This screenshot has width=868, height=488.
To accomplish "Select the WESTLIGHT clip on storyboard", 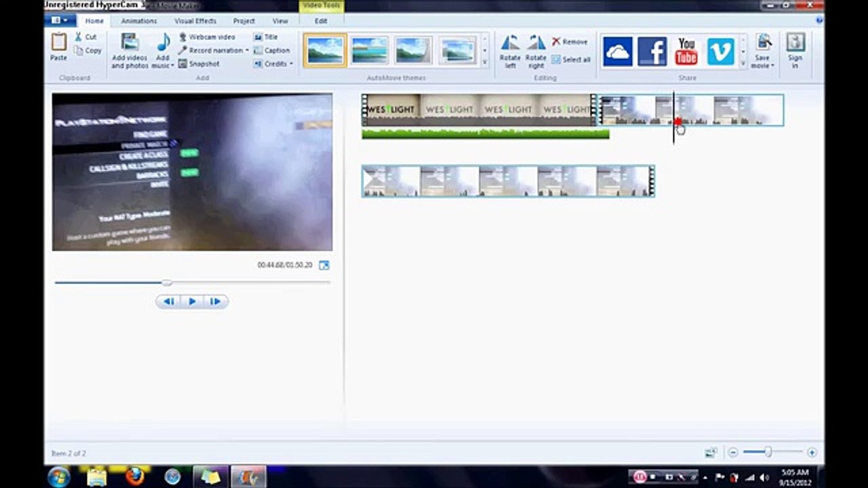I will pos(479,110).
